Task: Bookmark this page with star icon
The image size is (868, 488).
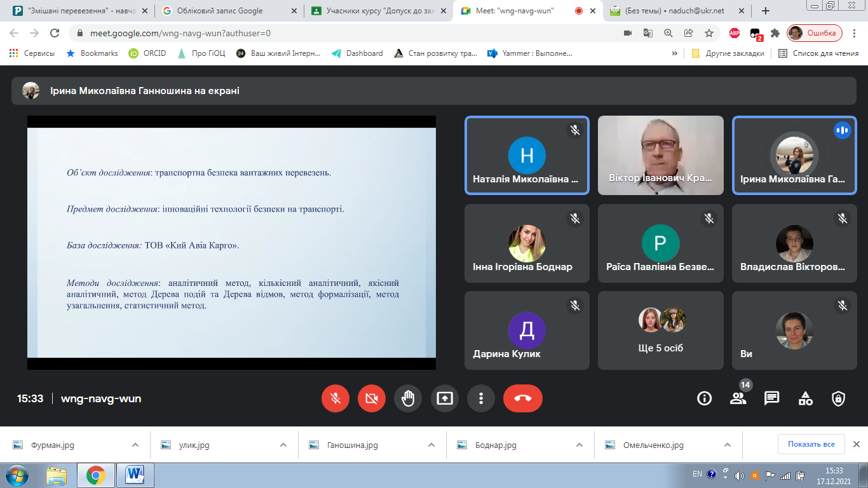Action: 709,33
